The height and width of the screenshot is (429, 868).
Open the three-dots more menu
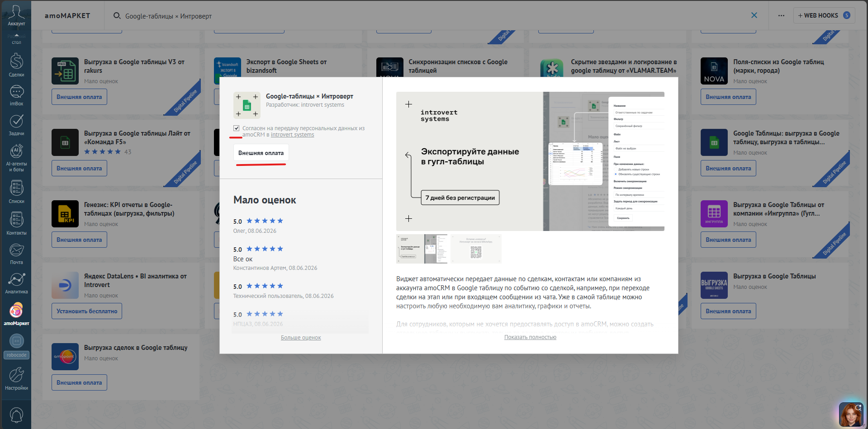tap(781, 15)
